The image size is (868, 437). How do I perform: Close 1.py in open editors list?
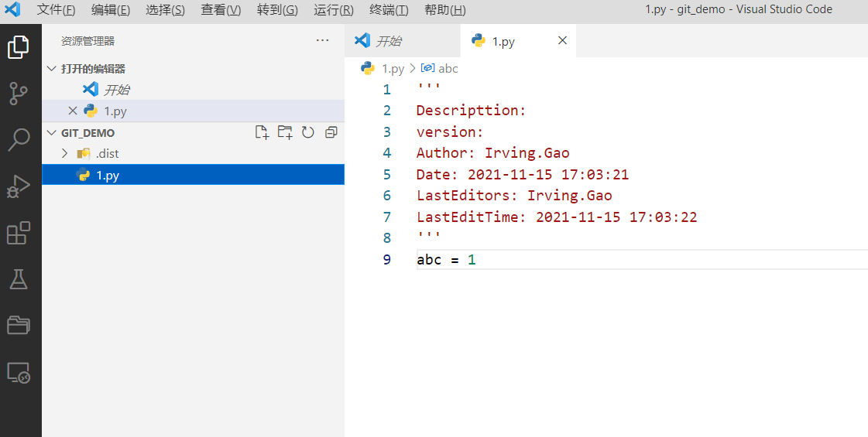(72, 111)
